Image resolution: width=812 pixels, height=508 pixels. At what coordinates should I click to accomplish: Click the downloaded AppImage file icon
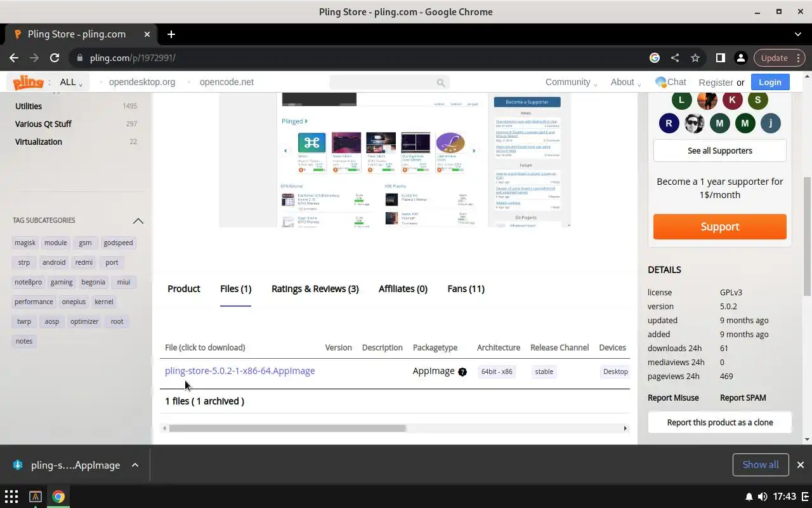pos(18,465)
